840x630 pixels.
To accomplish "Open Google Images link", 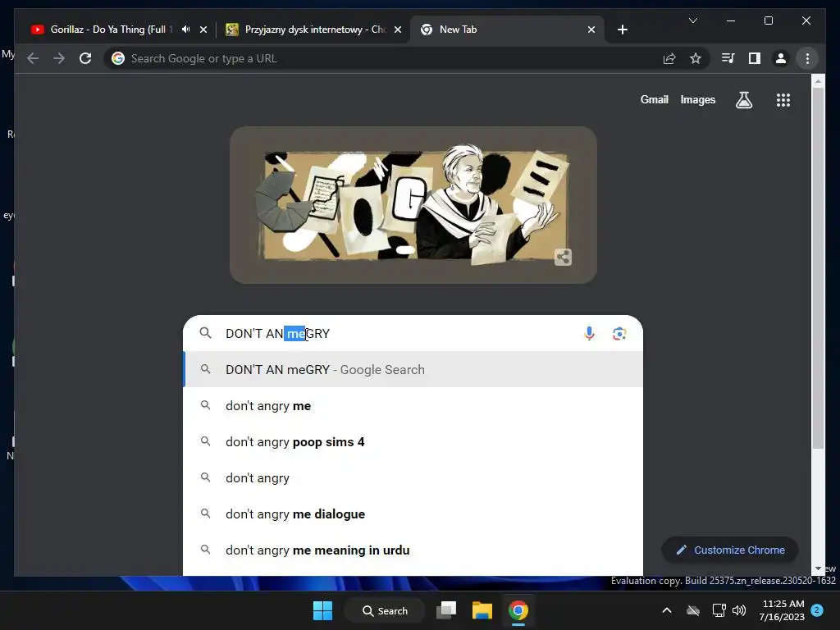I will coord(697,99).
